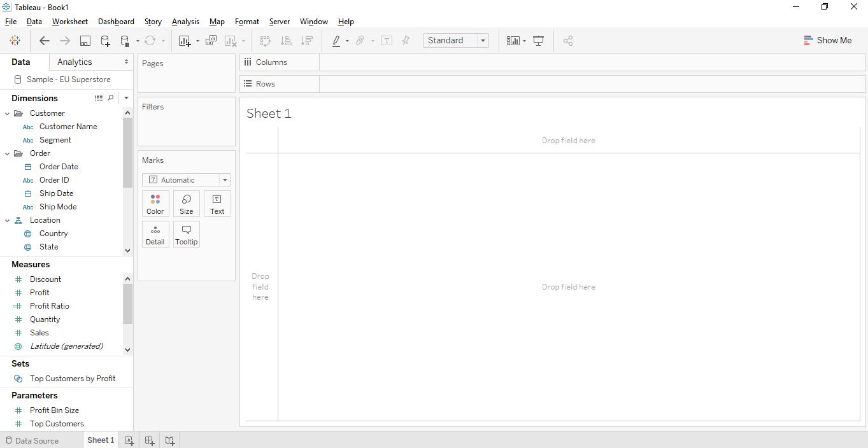
Task: Toggle the Highlight tool in the toolbar
Action: click(x=337, y=40)
